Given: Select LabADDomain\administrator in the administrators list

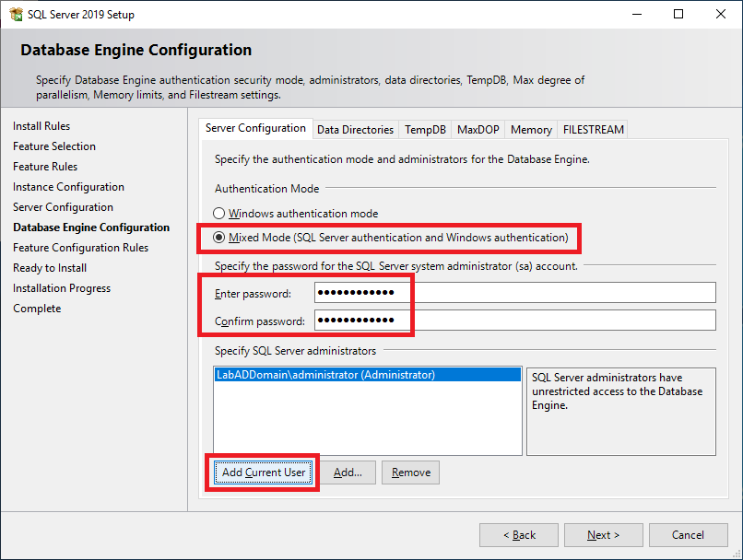Looking at the screenshot, I should [x=324, y=375].
